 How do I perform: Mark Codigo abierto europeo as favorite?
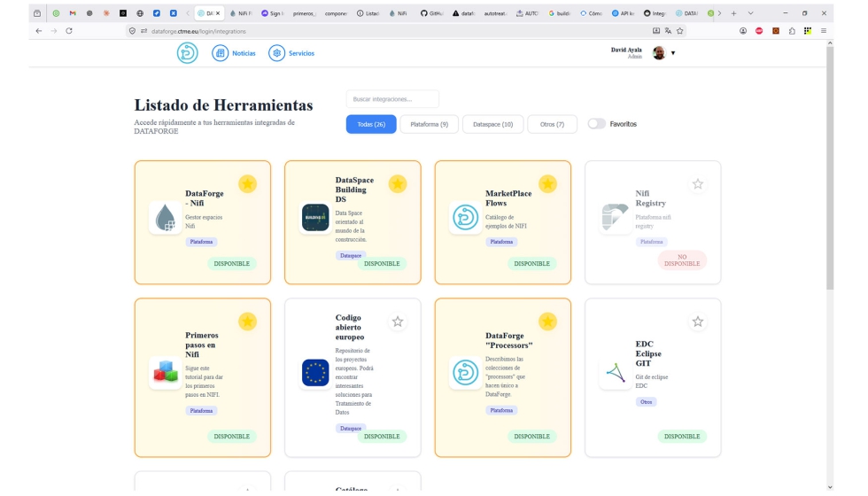[x=398, y=322]
